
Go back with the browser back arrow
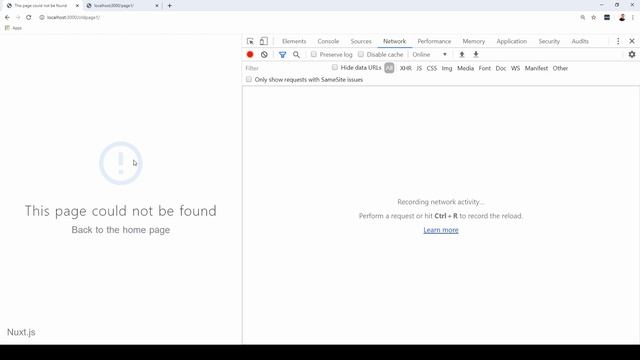pos(7,18)
